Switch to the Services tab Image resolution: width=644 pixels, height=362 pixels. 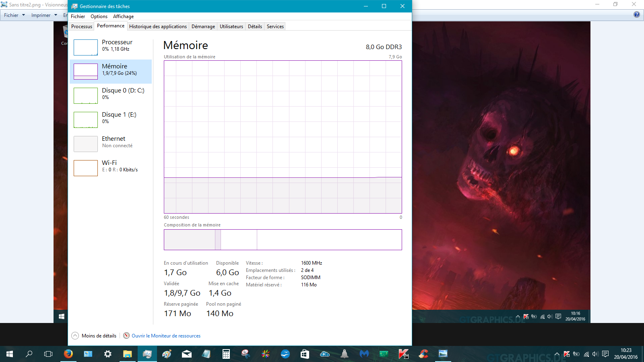(275, 27)
